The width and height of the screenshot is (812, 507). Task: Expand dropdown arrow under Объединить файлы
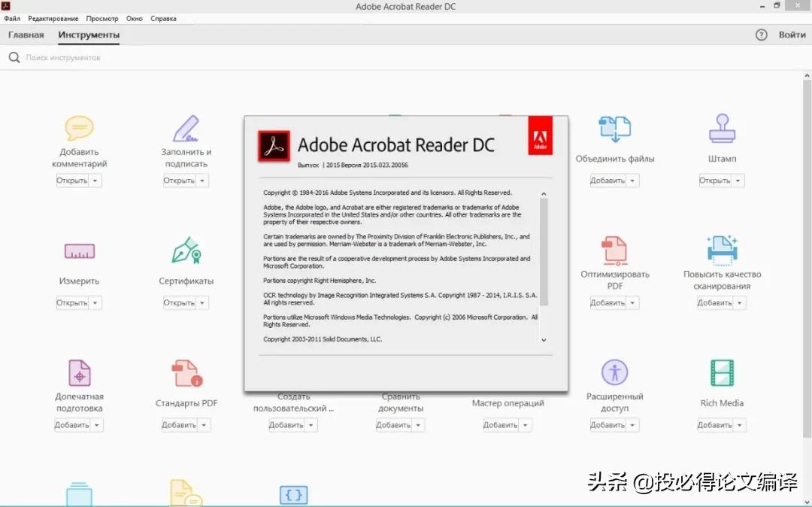click(633, 181)
